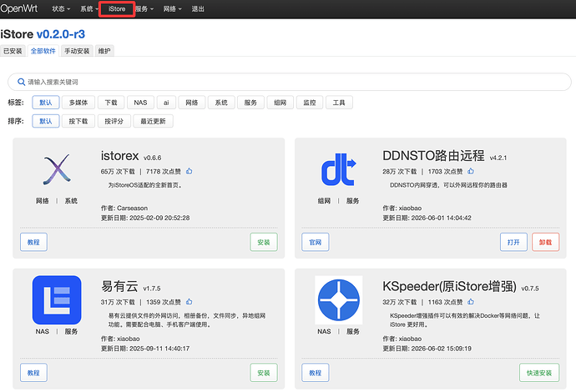Focus the search keyword input field
Viewport: 576px width, 392px height.
tap(290, 82)
